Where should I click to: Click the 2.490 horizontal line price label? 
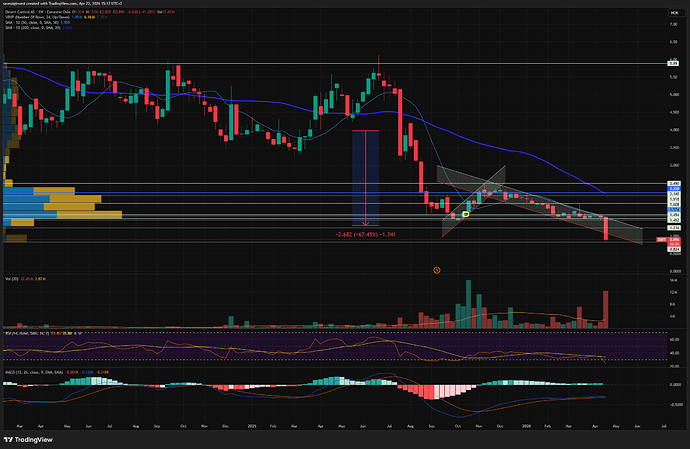point(674,183)
